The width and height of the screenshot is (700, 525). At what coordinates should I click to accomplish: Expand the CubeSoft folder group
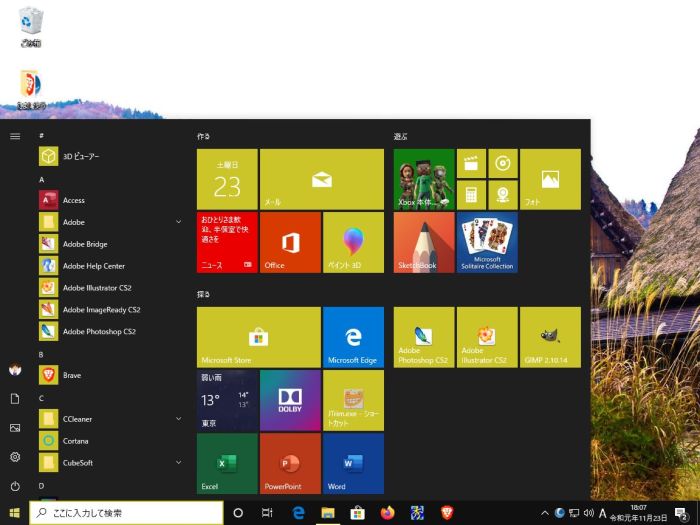click(x=110, y=463)
